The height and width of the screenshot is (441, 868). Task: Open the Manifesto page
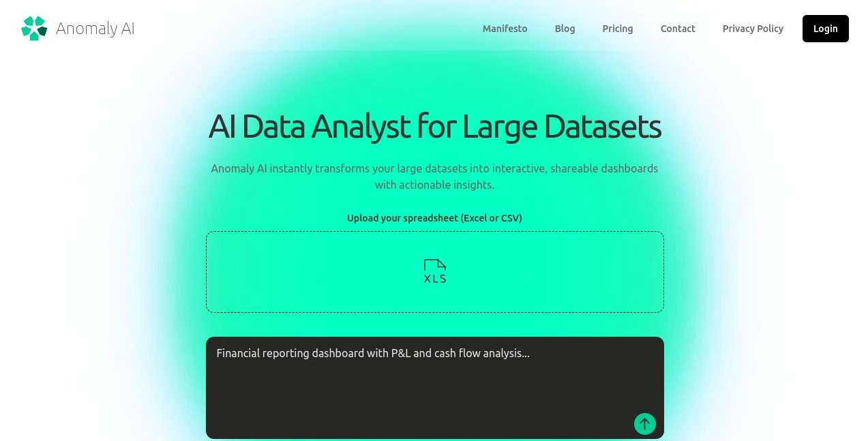pyautogui.click(x=505, y=29)
